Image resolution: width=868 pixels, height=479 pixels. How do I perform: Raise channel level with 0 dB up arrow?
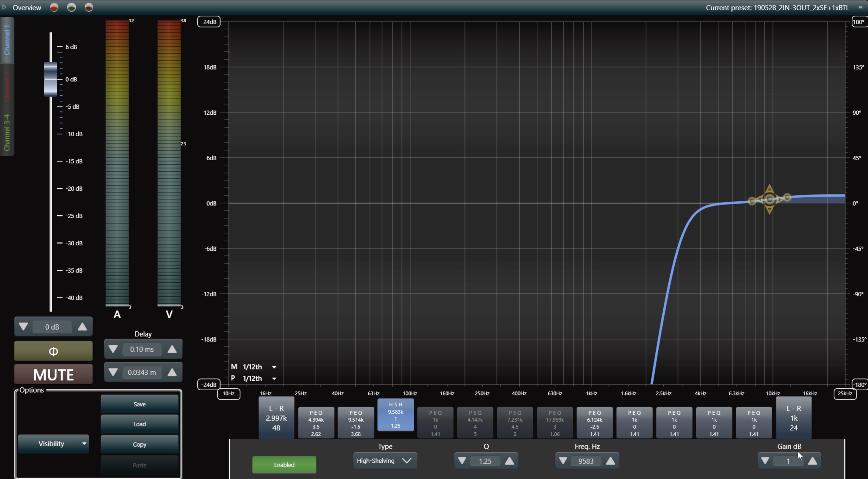[82, 327]
